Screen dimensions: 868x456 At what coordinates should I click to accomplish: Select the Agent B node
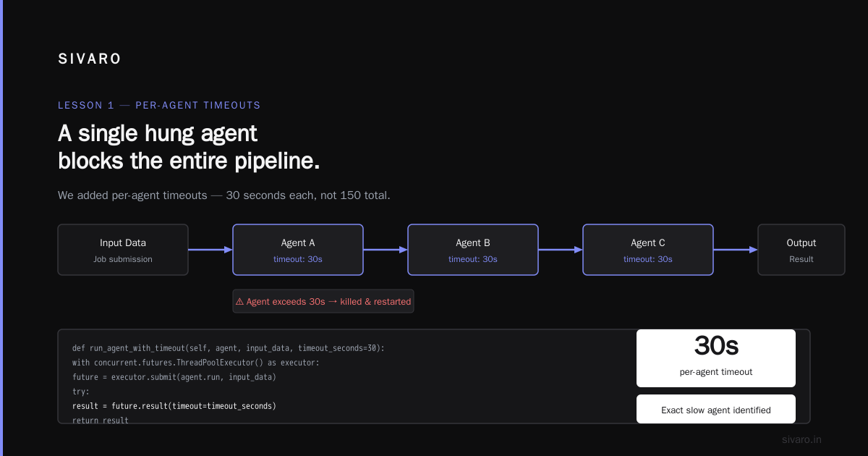(x=473, y=250)
